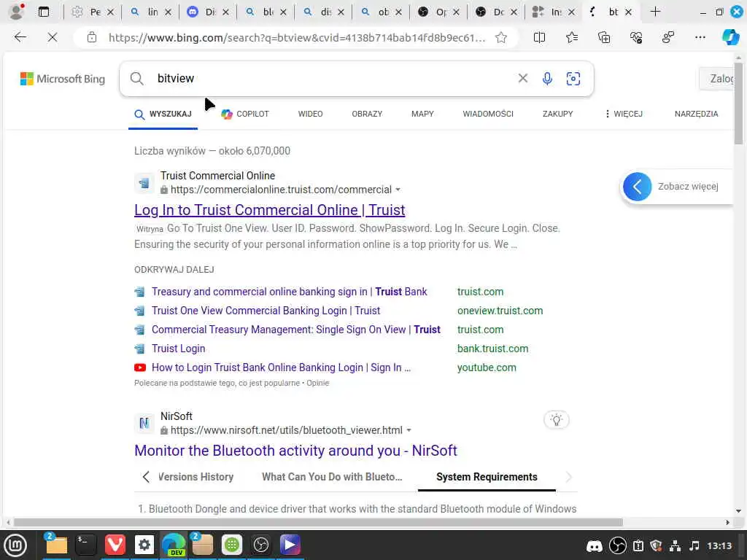
Task: Switch to the MAPY search tab
Action: coord(422,114)
